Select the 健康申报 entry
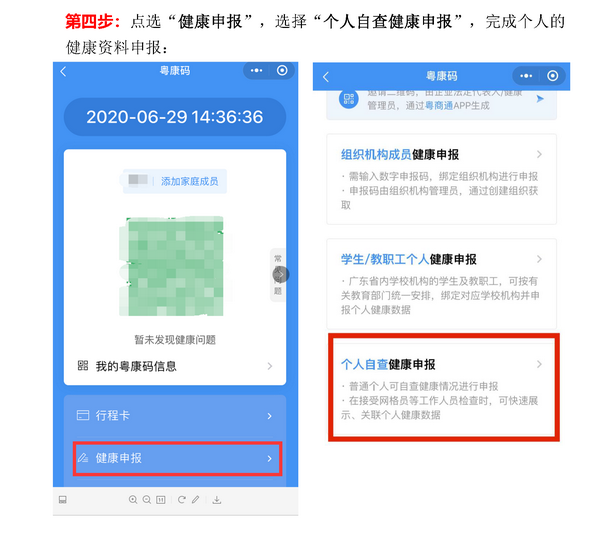 click(x=178, y=458)
